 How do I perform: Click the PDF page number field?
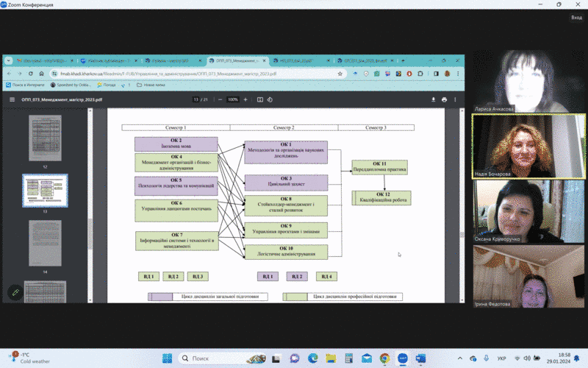(196, 99)
